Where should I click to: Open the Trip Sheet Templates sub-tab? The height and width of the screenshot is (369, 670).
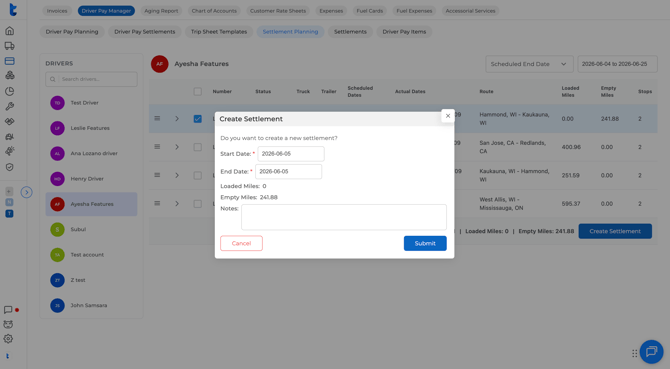(x=219, y=32)
